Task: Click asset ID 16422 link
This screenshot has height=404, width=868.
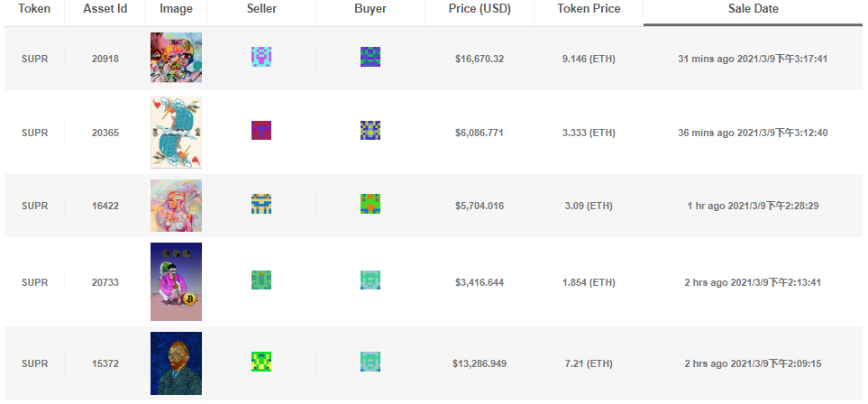Action: (105, 206)
